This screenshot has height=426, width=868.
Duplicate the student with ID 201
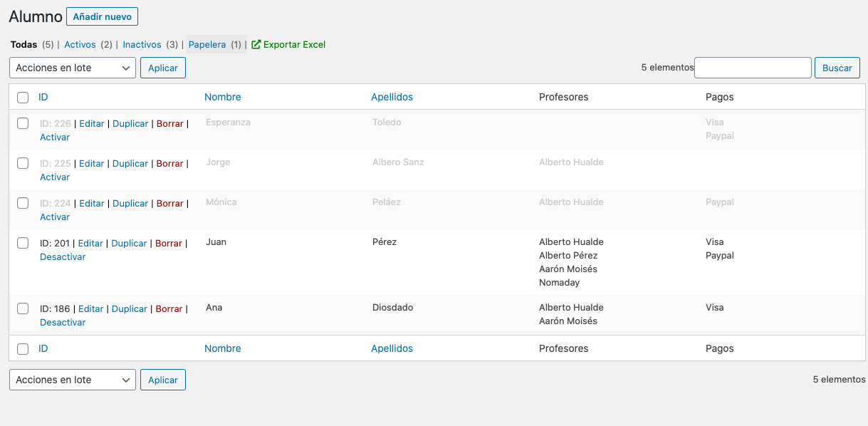coord(130,243)
